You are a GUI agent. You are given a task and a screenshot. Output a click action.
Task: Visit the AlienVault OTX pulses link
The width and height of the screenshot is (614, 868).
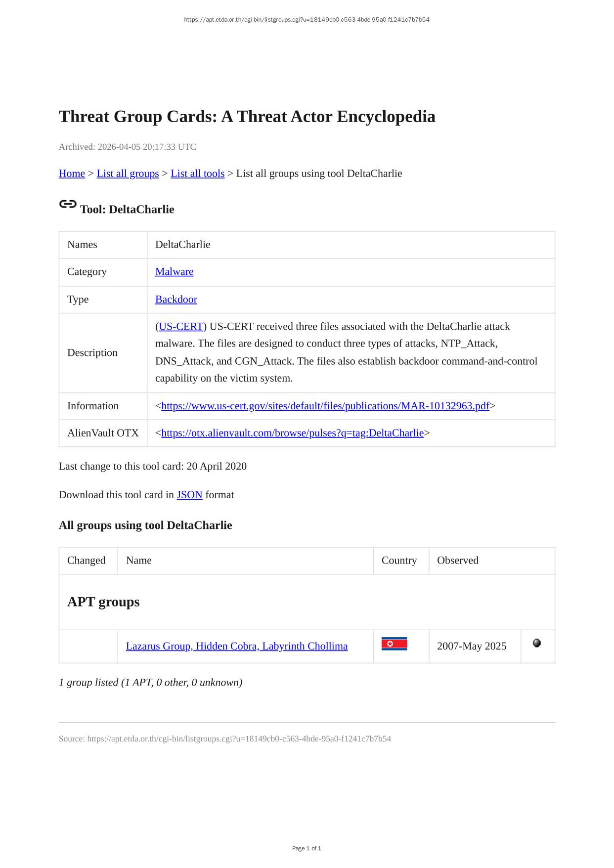pyautogui.click(x=292, y=434)
